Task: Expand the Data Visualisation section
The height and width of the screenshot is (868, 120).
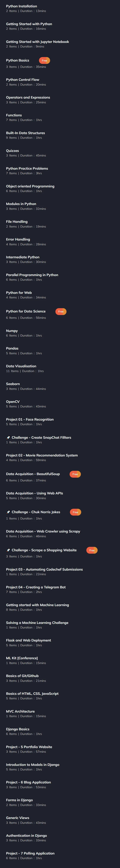Action: pos(60,368)
